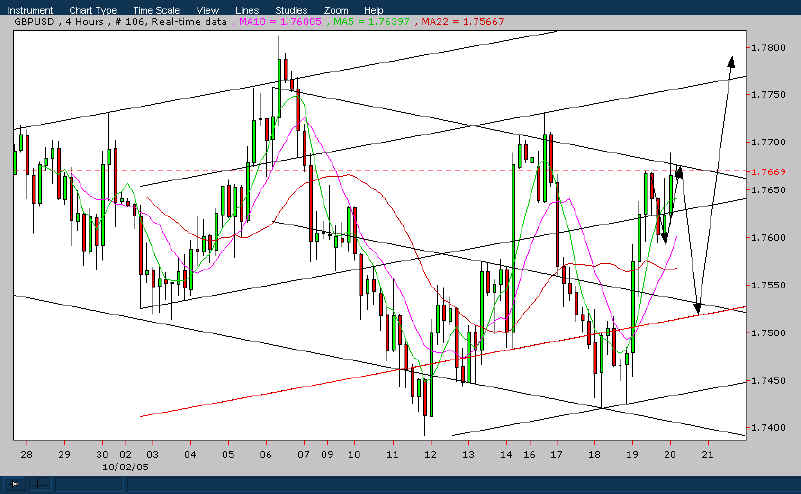Screen dimensions: 801x494
Task: Click the 02 date label on time axis
Action: tap(126, 454)
